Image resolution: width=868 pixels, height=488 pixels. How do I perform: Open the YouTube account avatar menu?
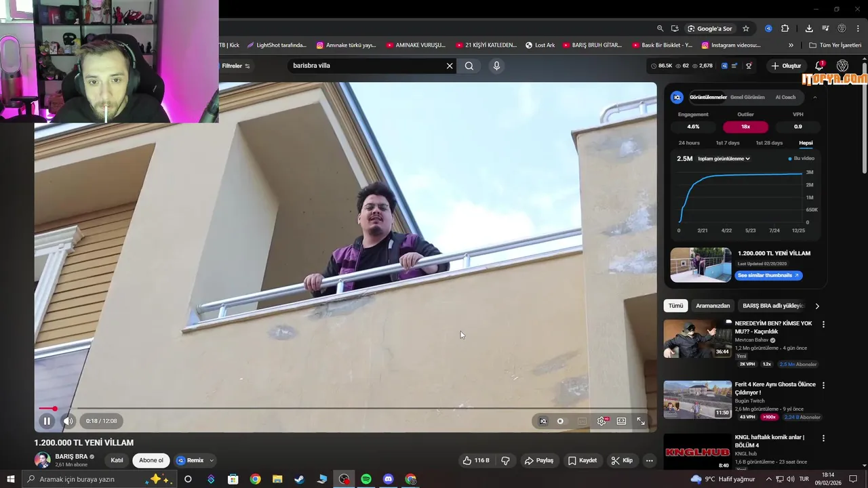(842, 66)
